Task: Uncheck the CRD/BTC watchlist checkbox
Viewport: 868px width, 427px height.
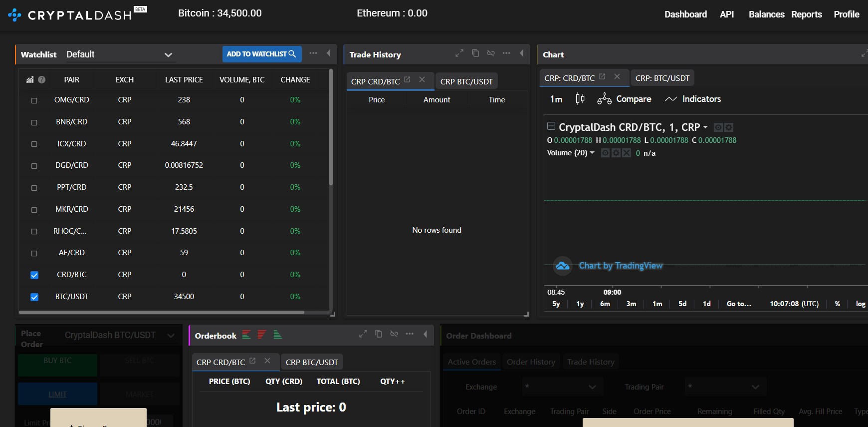Action: pyautogui.click(x=34, y=275)
